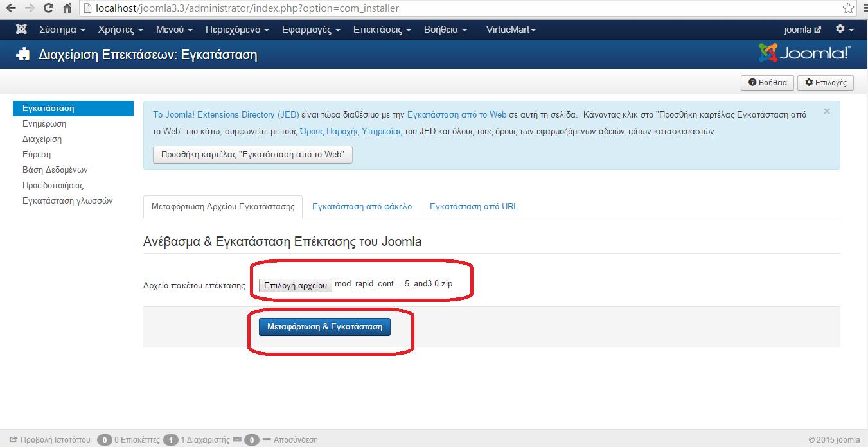This screenshot has width=868, height=447.
Task: Open the Χρήστες menu
Action: (x=120, y=30)
